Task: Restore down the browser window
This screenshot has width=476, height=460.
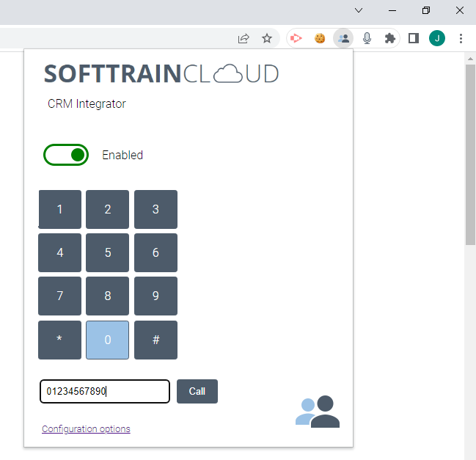Action: click(x=426, y=10)
